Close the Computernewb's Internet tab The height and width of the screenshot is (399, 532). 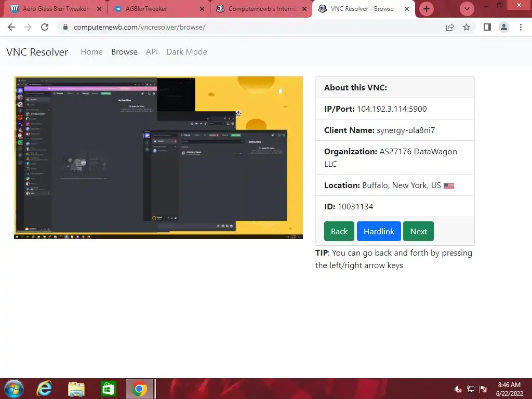(x=304, y=9)
